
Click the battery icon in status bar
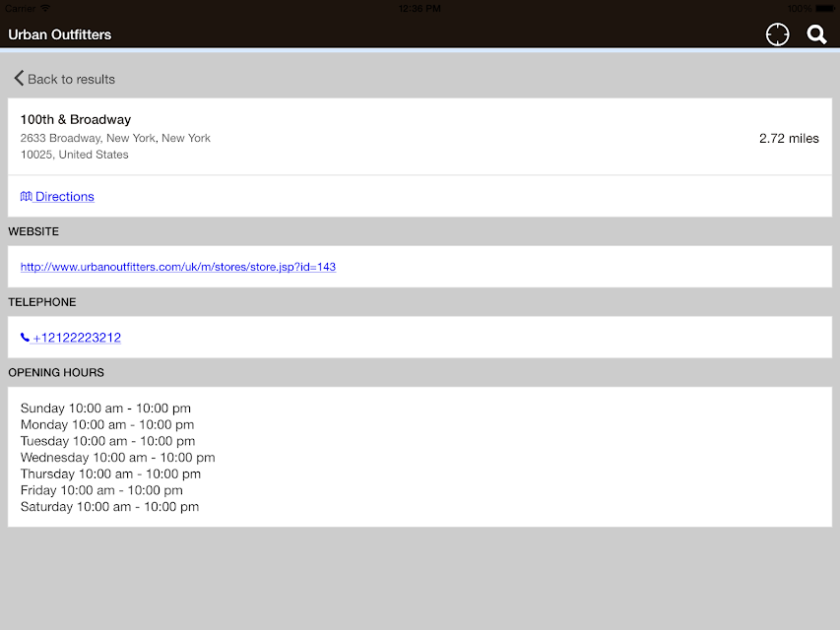[x=825, y=9]
